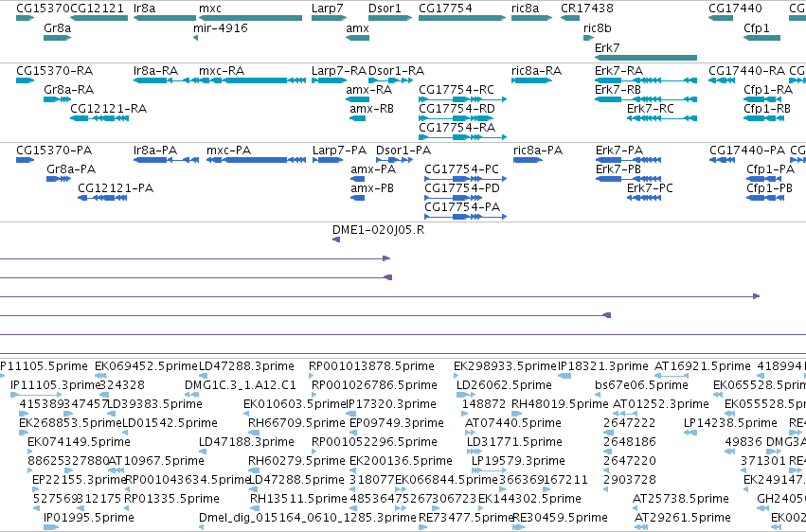Click protein label Erk7-PB
The image size is (806, 532).
618,169
